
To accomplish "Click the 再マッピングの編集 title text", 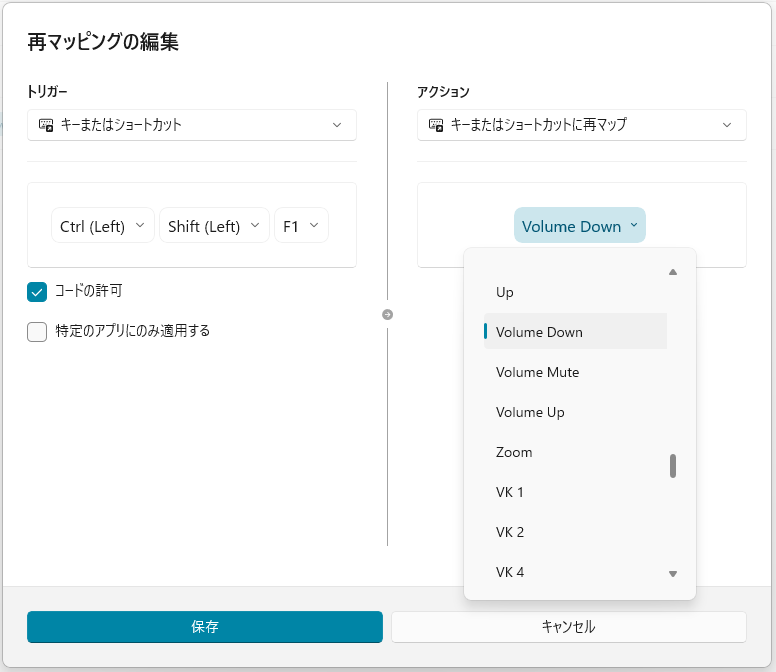I will coord(103,42).
